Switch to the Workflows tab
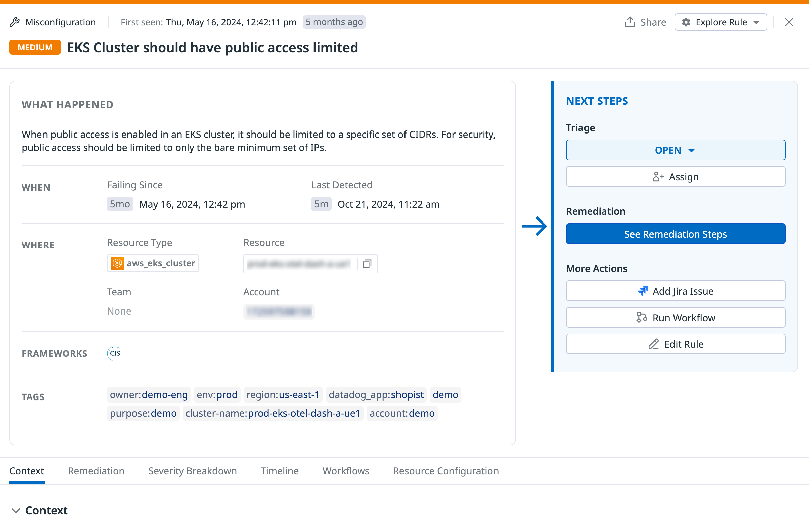 pyautogui.click(x=346, y=471)
